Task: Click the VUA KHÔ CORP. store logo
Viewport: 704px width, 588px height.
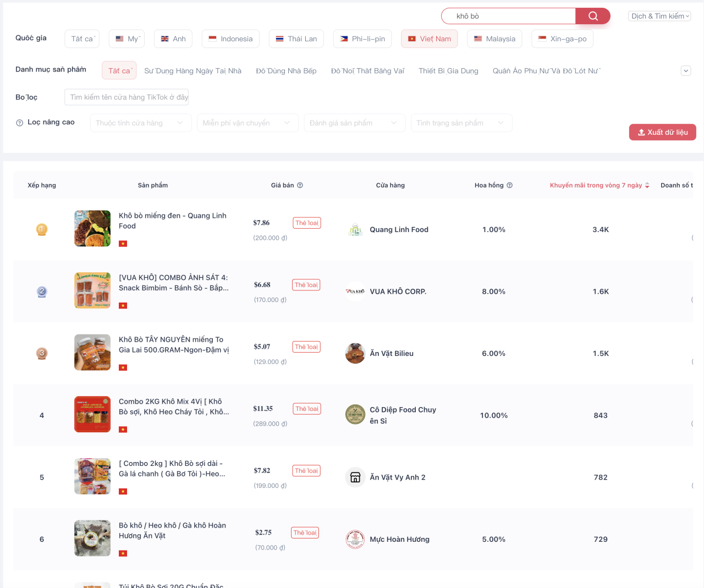Action: (355, 292)
